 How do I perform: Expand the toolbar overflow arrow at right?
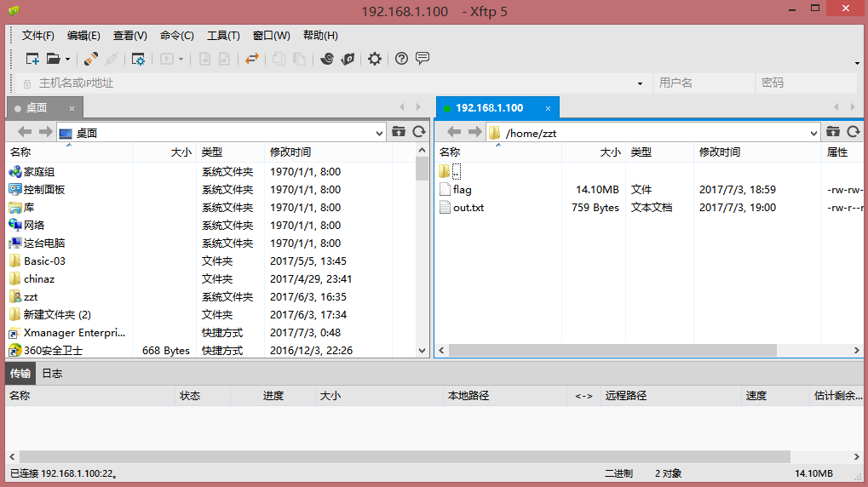point(857,63)
